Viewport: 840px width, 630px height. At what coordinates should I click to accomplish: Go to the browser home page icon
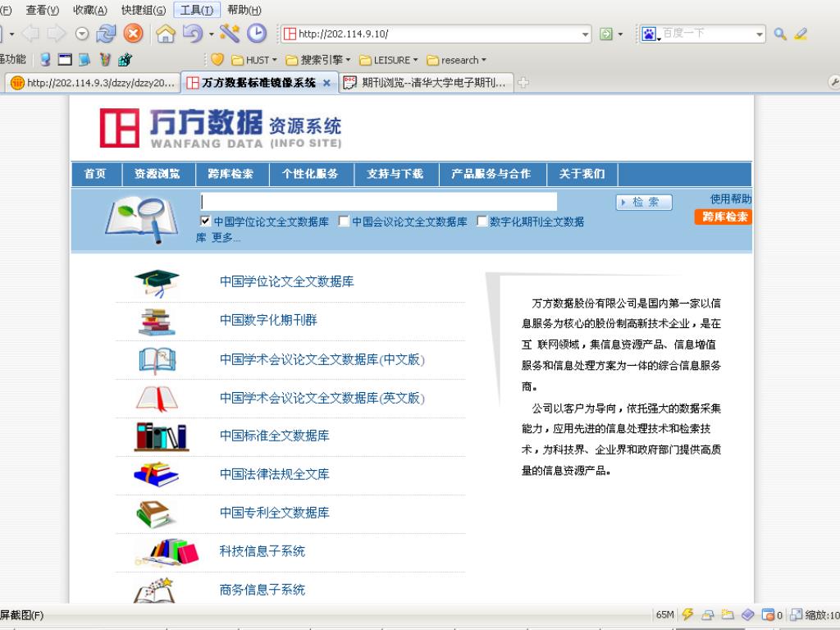[166, 34]
